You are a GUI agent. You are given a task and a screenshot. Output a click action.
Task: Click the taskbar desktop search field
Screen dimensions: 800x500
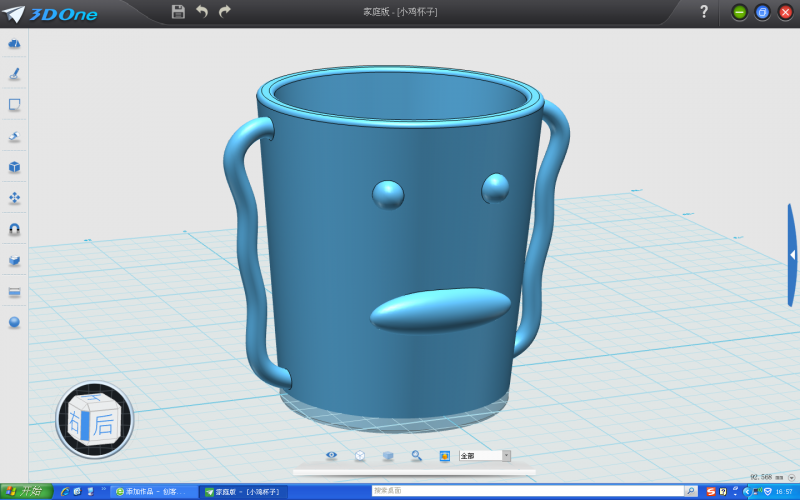click(528, 491)
